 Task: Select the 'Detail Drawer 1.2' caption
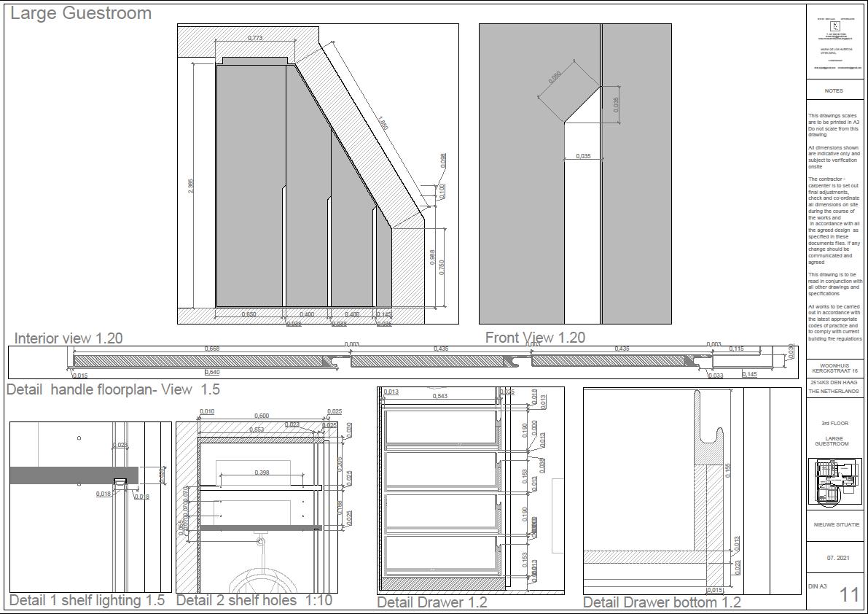[x=432, y=602]
